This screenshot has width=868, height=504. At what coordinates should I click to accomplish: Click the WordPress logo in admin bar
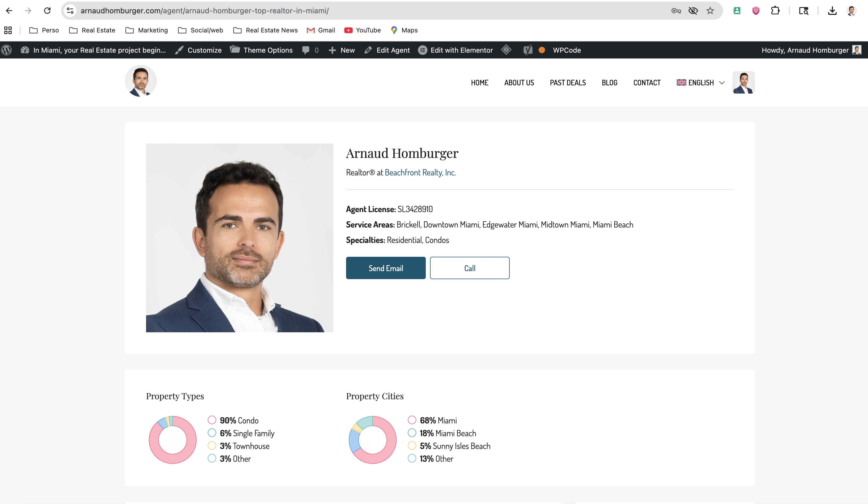click(7, 50)
